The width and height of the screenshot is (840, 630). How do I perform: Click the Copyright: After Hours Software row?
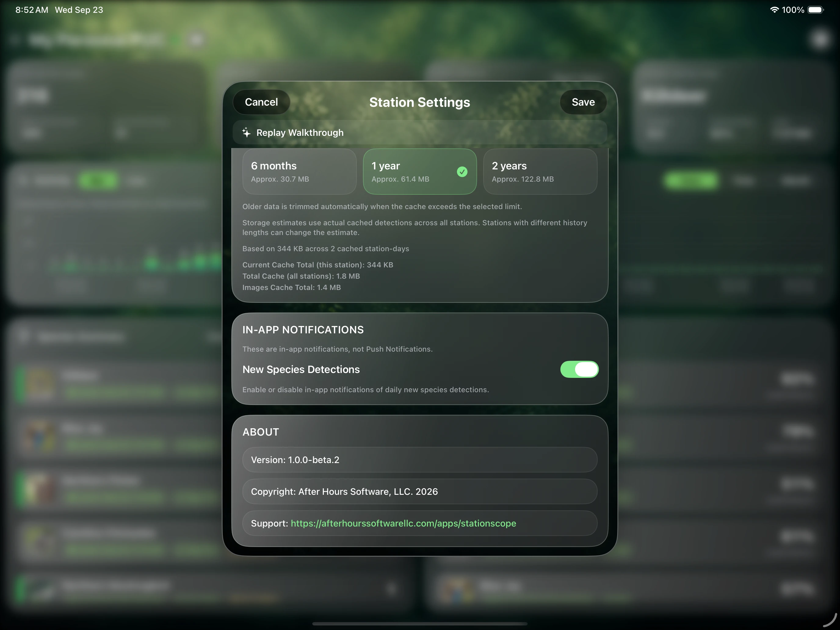pos(420,491)
